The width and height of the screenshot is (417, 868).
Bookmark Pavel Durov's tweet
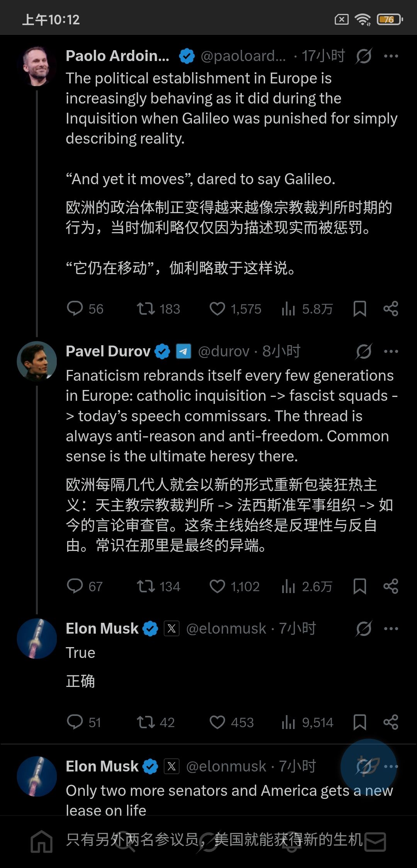[x=359, y=586]
